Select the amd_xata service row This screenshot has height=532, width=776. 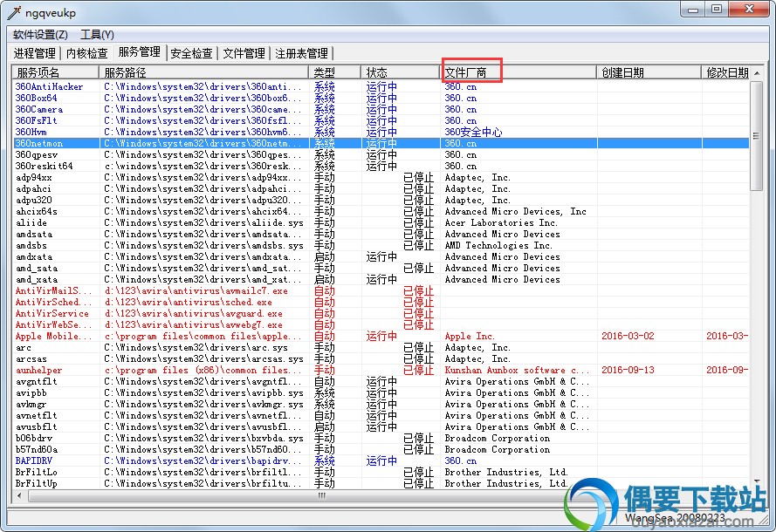(x=381, y=279)
